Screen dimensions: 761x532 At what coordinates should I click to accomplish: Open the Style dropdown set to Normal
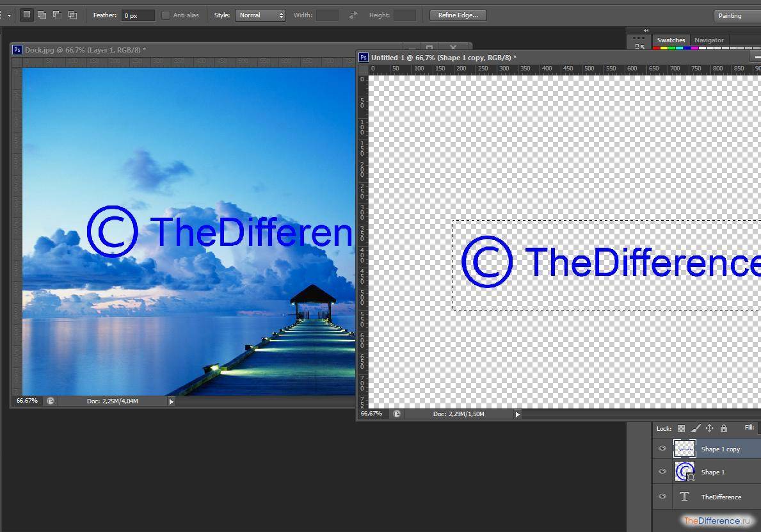[x=260, y=15]
